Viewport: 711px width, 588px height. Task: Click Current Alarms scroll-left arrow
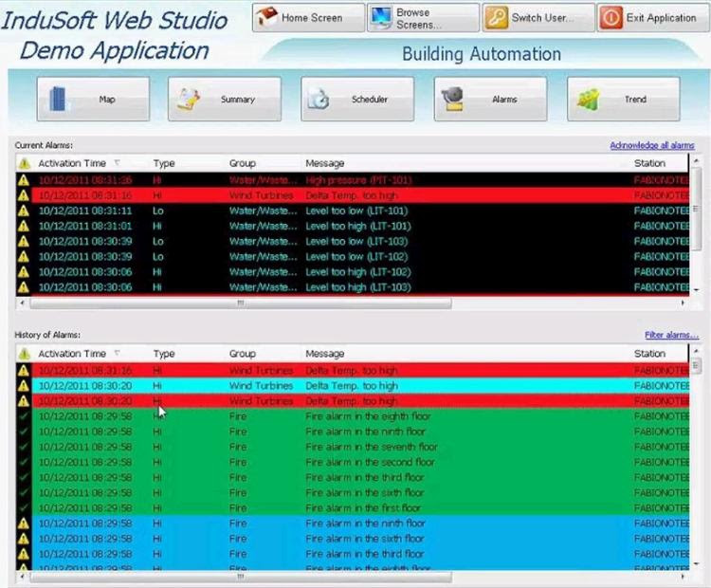[x=22, y=303]
